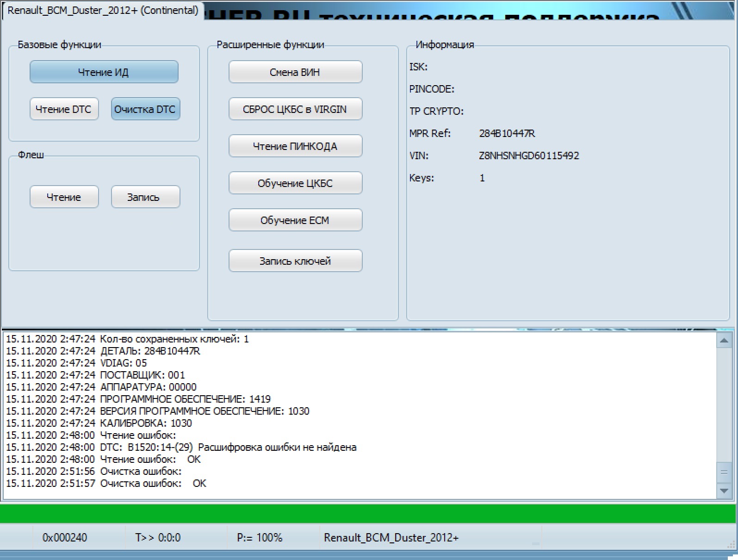Click the 0x000240 status bar cell
The image size is (738, 560).
click(x=65, y=537)
